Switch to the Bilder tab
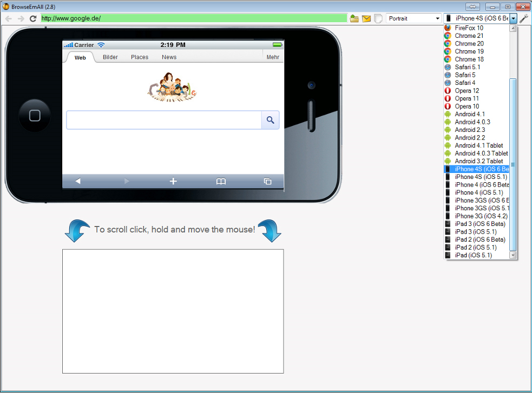532x393 pixels. [x=110, y=57]
